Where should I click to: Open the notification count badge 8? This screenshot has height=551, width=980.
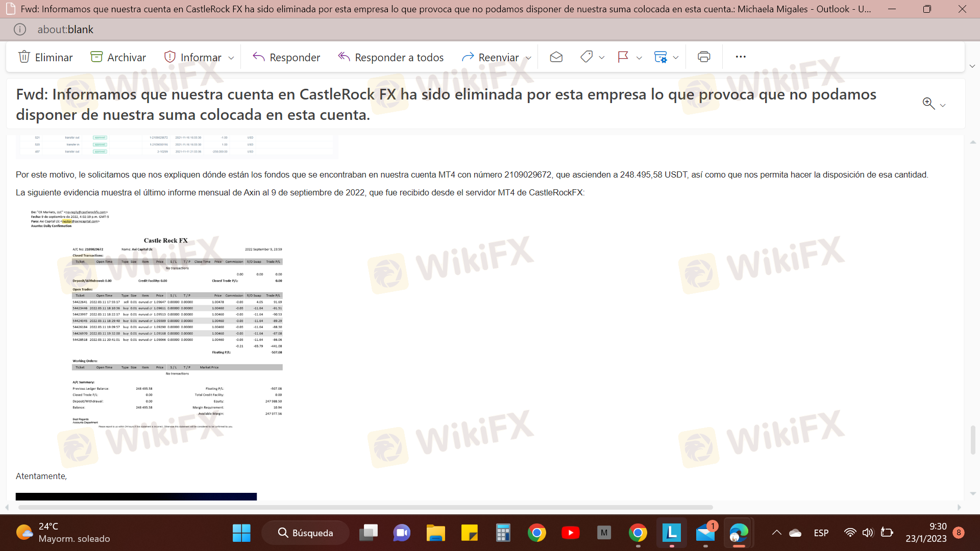[x=959, y=533]
